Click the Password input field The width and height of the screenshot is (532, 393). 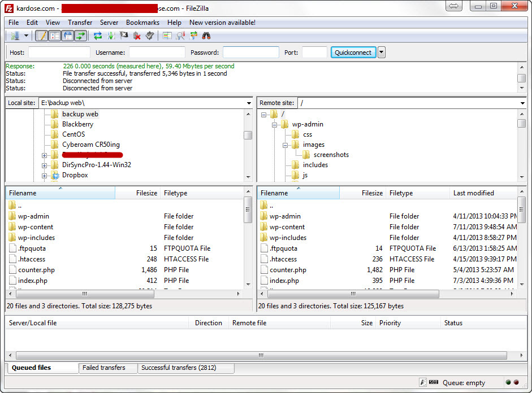click(x=250, y=53)
